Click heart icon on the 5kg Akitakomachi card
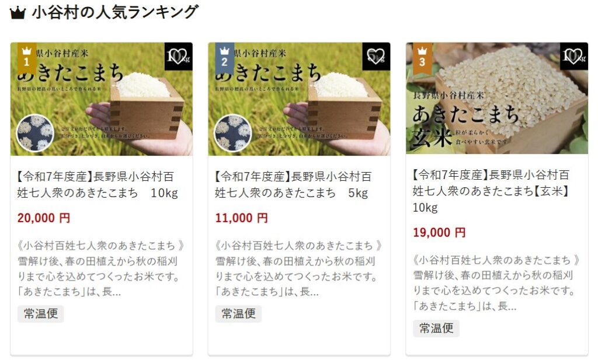This screenshot has height=364, width=598. [x=376, y=57]
